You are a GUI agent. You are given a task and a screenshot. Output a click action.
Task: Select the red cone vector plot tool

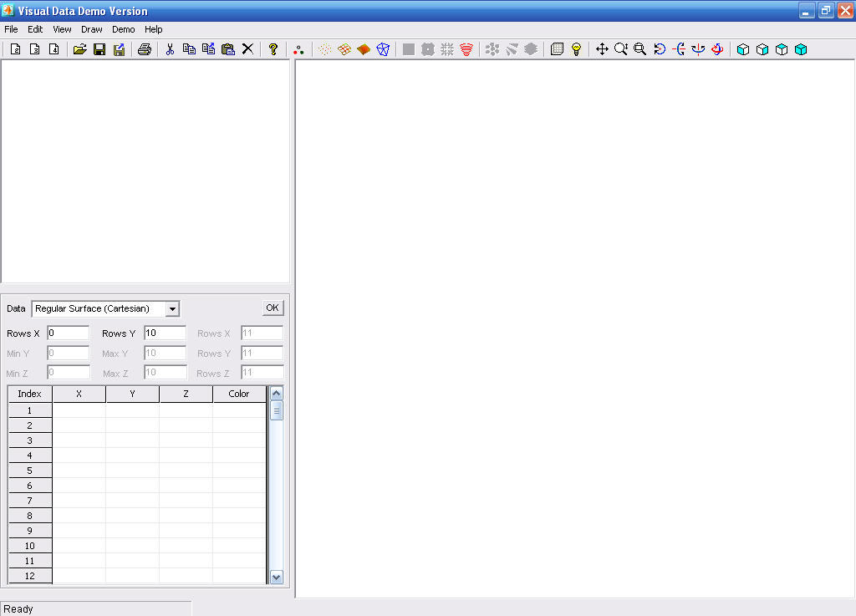coord(466,49)
